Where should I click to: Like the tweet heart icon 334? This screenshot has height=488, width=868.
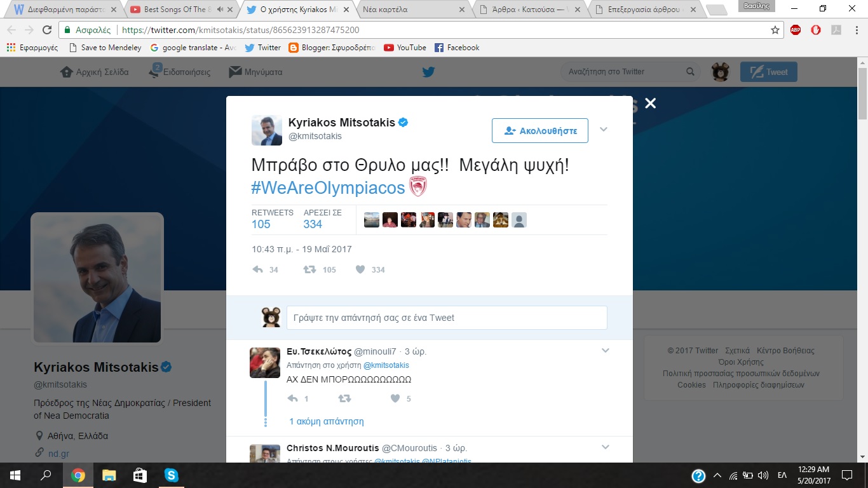tap(360, 269)
